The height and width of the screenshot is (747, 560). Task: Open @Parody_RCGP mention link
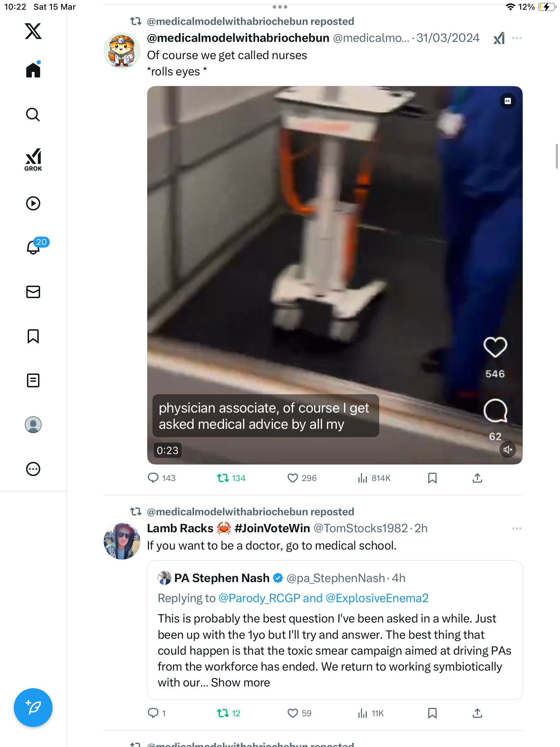pyautogui.click(x=259, y=598)
